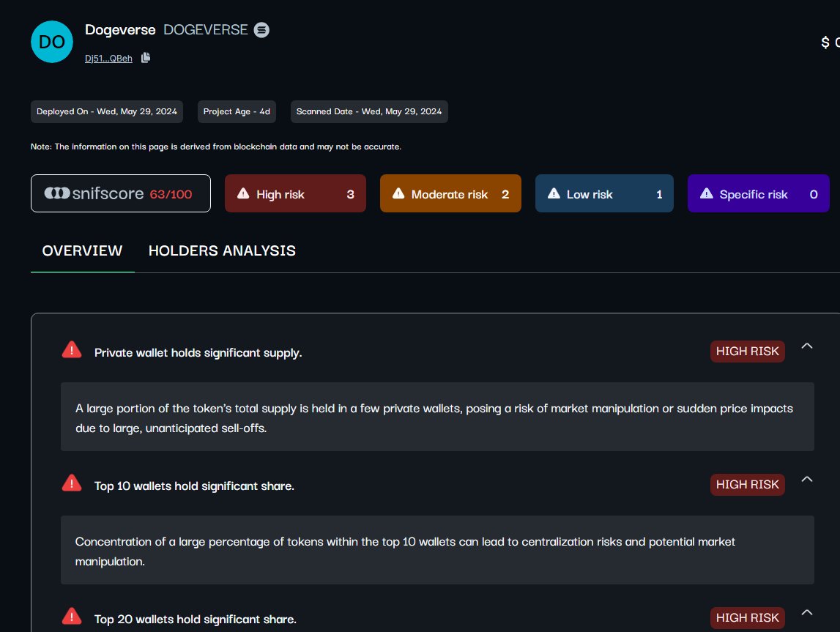The height and width of the screenshot is (632, 840).
Task: Click the Scanned Date - Wed, May 29, 2024 chip
Action: [x=369, y=111]
